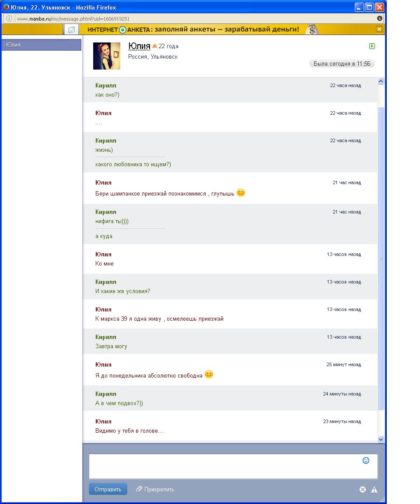The image size is (420, 504).
Task: Click the scroll down arrow of chat
Action: pos(381,439)
